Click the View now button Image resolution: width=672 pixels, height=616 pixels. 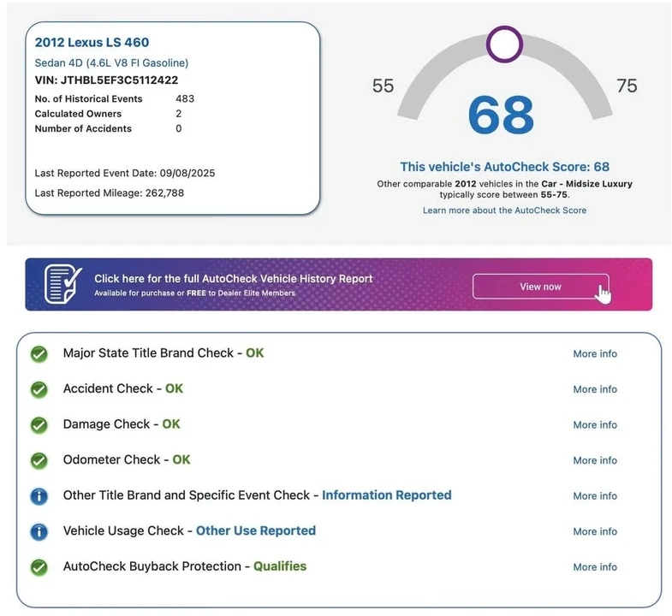click(x=540, y=287)
